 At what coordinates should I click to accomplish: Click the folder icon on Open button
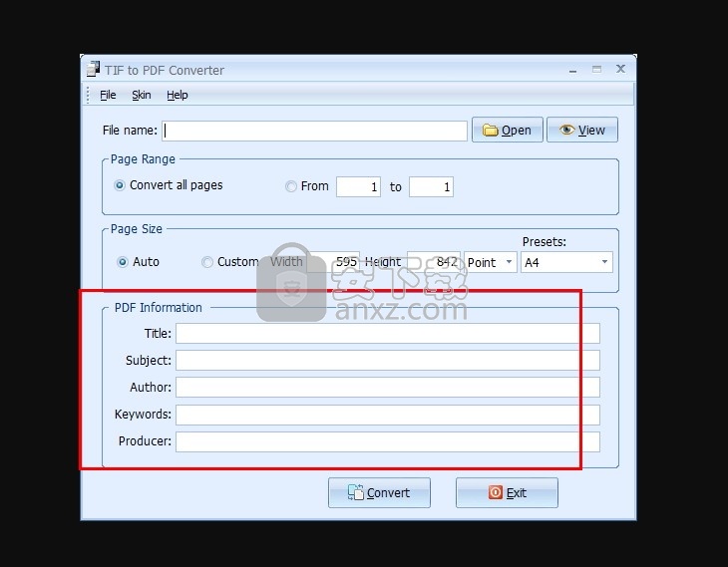click(x=490, y=131)
